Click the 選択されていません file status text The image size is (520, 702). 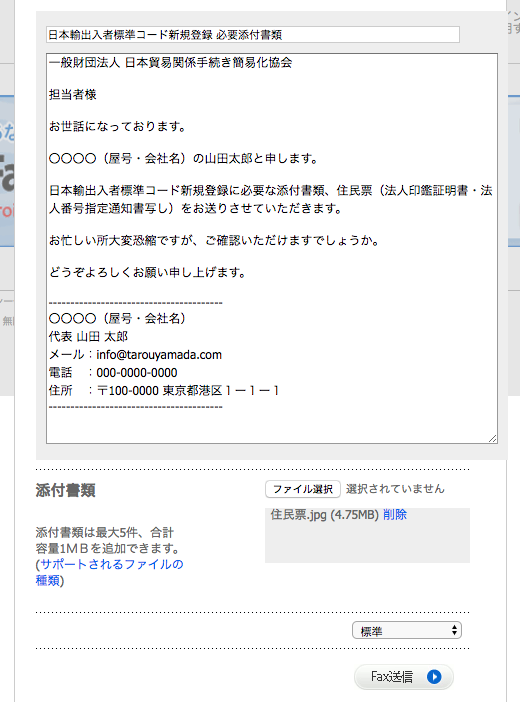click(395, 489)
